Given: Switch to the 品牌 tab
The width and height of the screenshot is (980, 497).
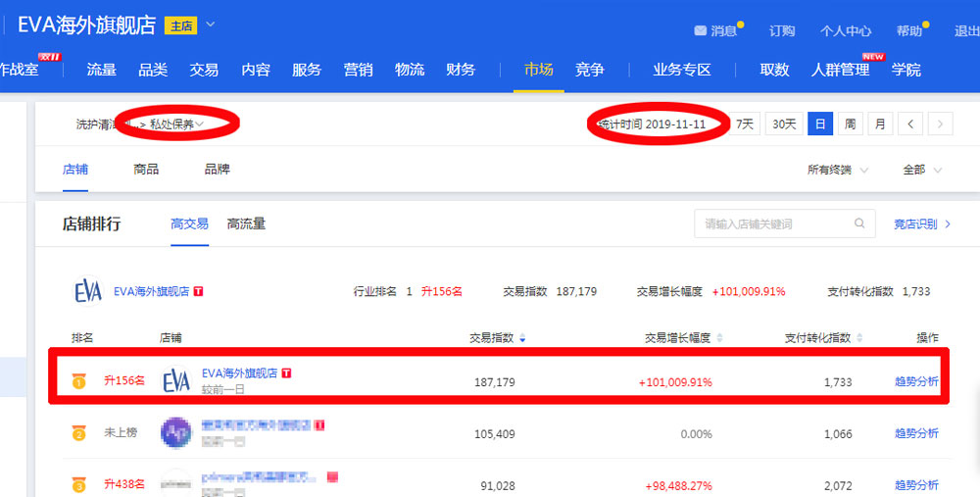Looking at the screenshot, I should coord(217,170).
